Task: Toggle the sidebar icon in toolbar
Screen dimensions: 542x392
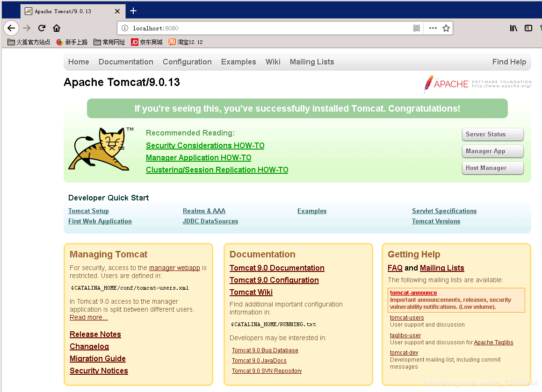Action: point(528,28)
